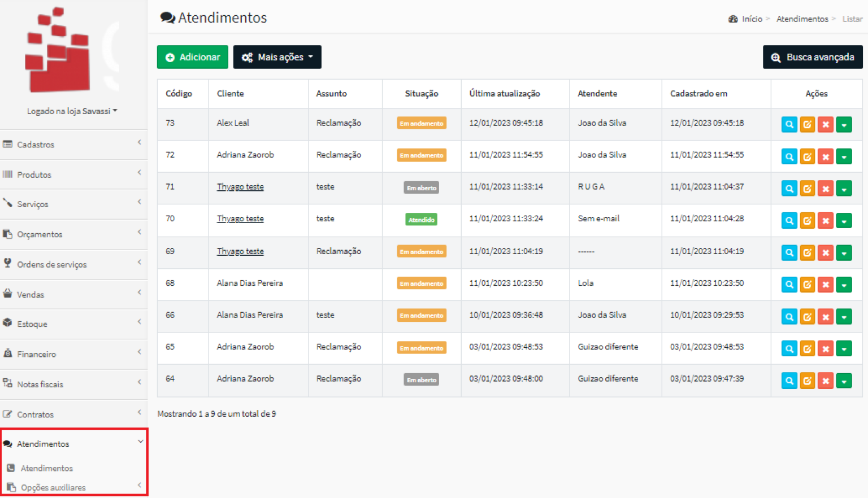The height and width of the screenshot is (498, 868).
Task: Click the orange edit icon for row 72
Action: 807,156
